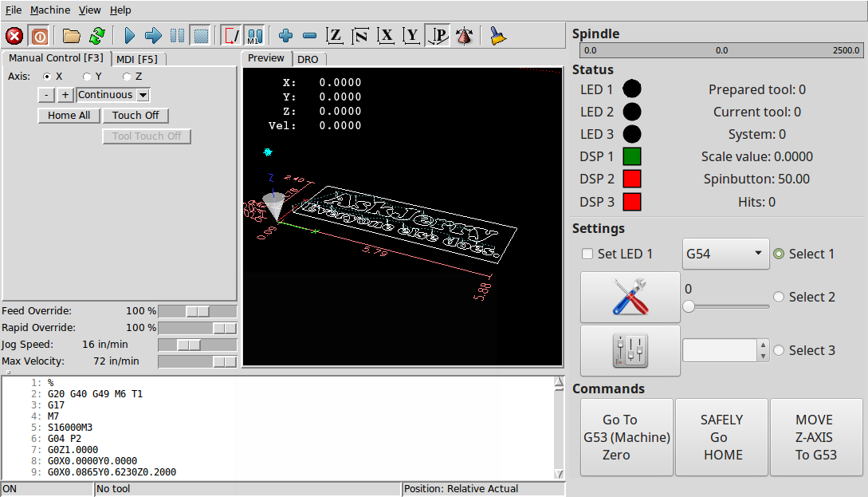Toggle optional pause M1 icon
This screenshot has width=868, height=497.
254,36
